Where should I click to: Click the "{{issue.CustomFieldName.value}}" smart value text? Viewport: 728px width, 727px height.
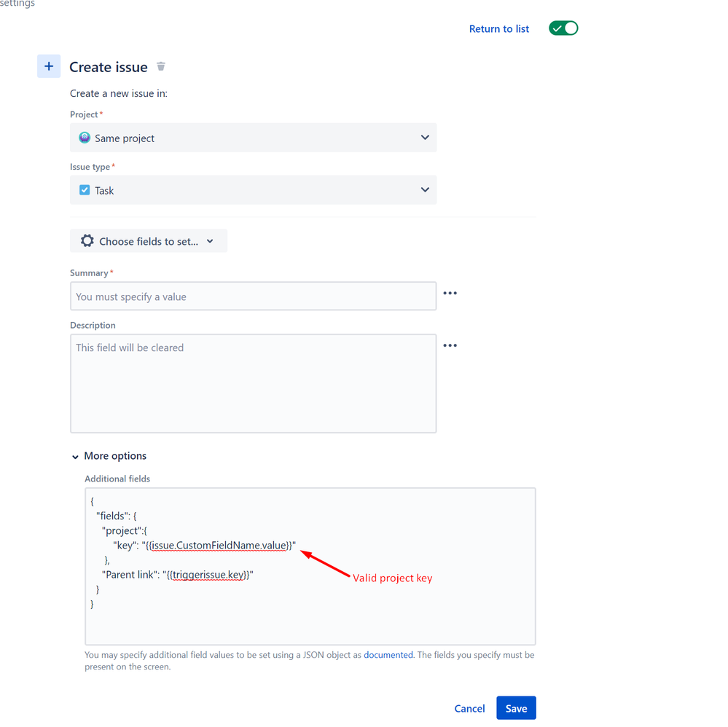point(219,546)
